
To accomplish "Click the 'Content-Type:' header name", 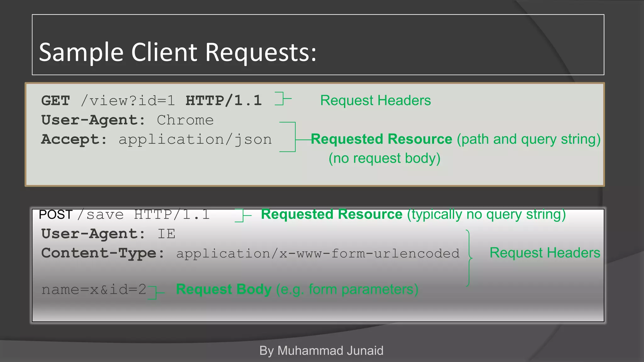I will (x=103, y=253).
